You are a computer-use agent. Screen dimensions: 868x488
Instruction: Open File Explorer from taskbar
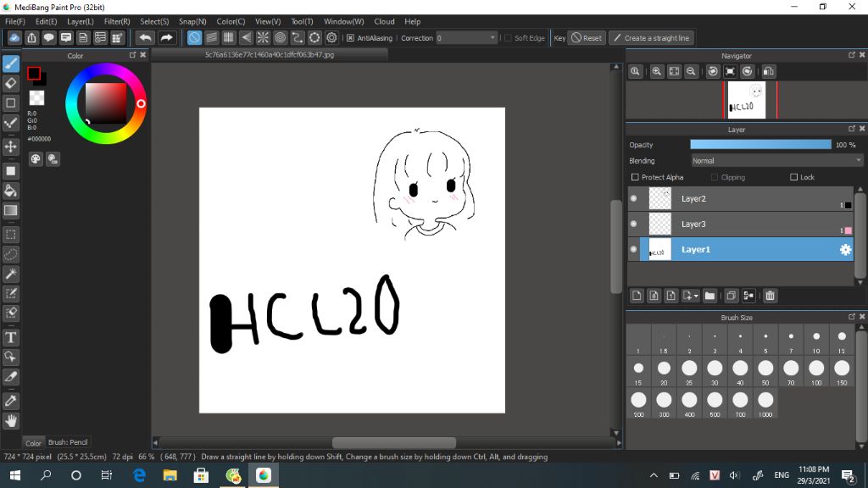click(x=170, y=475)
